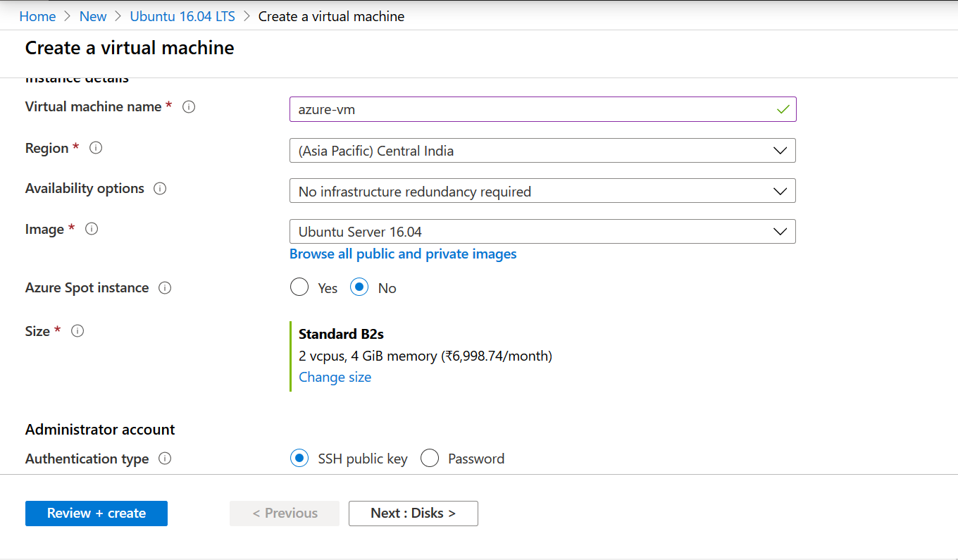Choose SSH public key authentication

[x=299, y=459]
